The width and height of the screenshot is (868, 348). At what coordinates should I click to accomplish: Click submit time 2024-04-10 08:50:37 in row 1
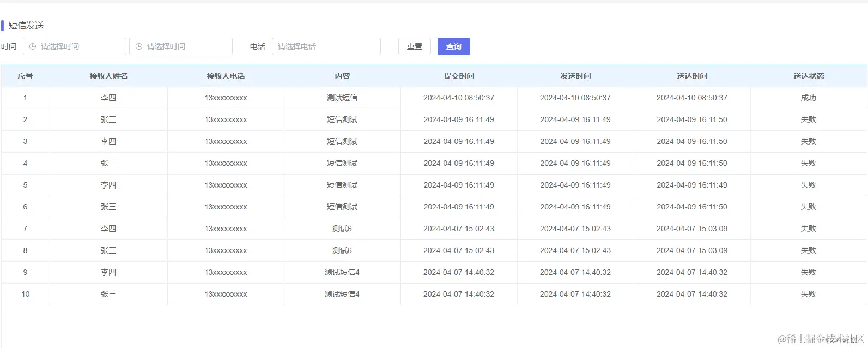click(x=459, y=98)
